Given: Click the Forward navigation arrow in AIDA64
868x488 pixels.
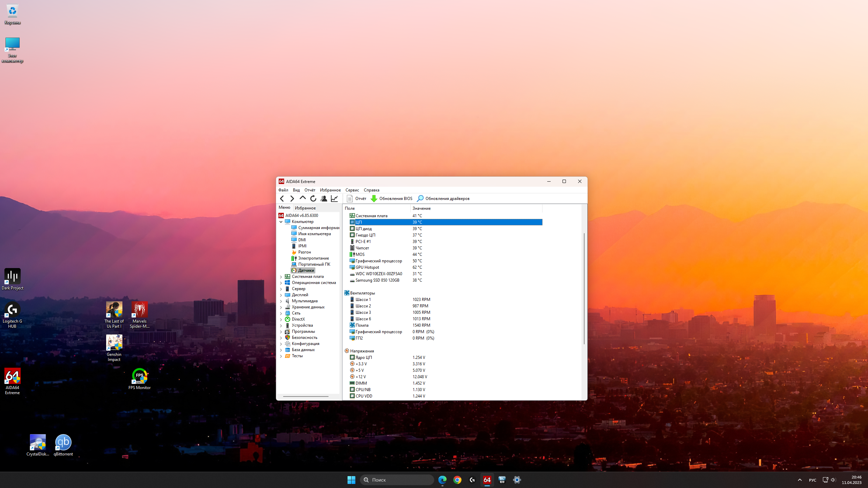Looking at the screenshot, I should (292, 199).
